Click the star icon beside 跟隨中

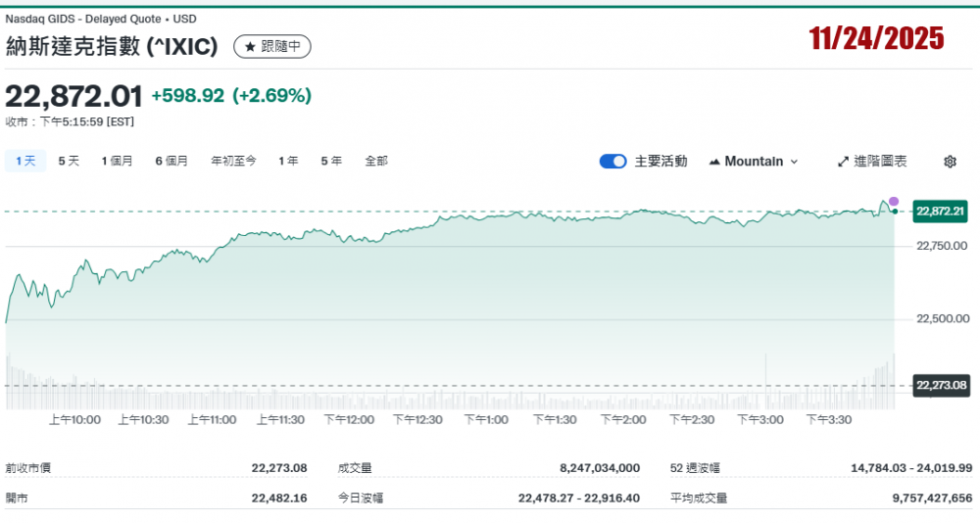[250, 46]
